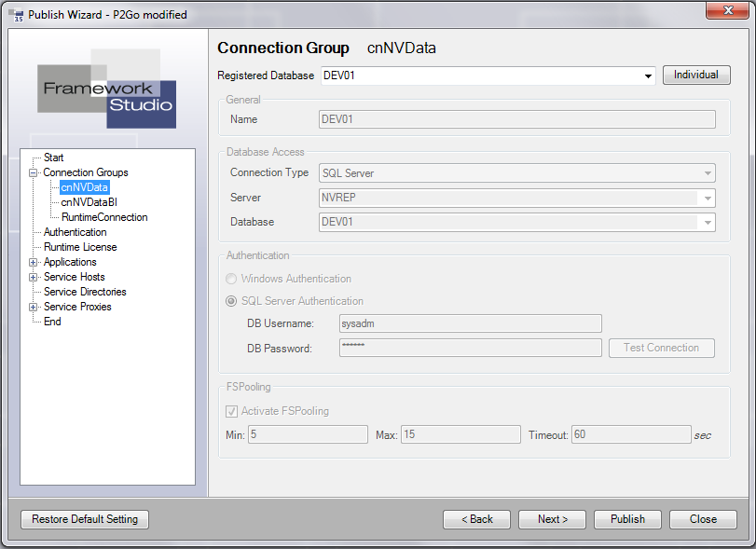Select the Runtime License tree item
The height and width of the screenshot is (549, 756).
click(x=80, y=247)
